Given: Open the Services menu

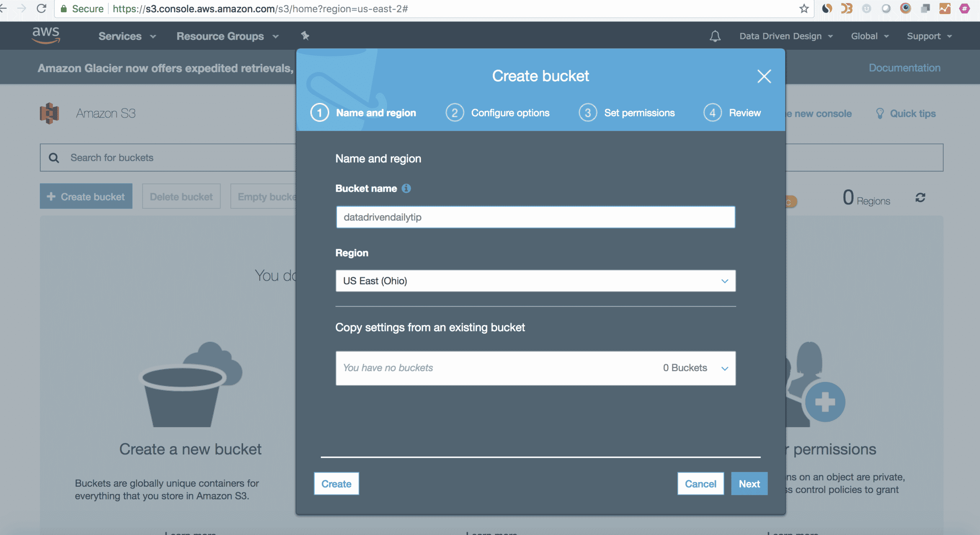Looking at the screenshot, I should [x=127, y=36].
